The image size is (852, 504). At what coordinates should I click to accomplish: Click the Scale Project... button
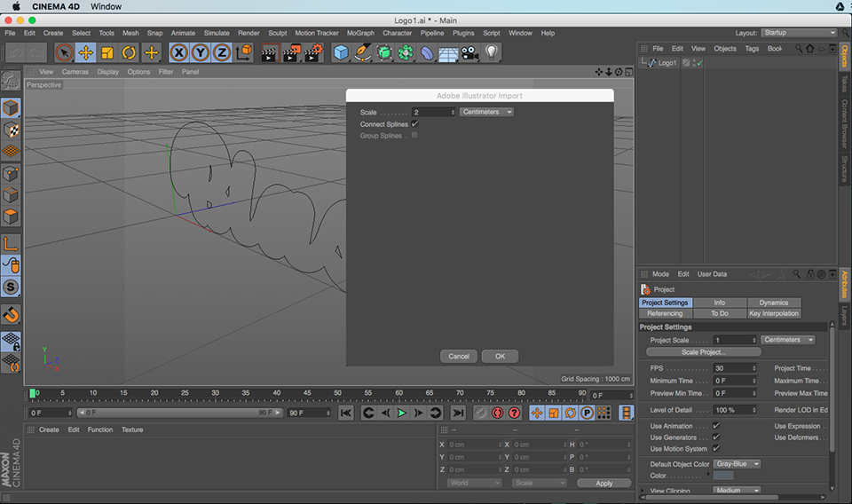pyautogui.click(x=704, y=352)
